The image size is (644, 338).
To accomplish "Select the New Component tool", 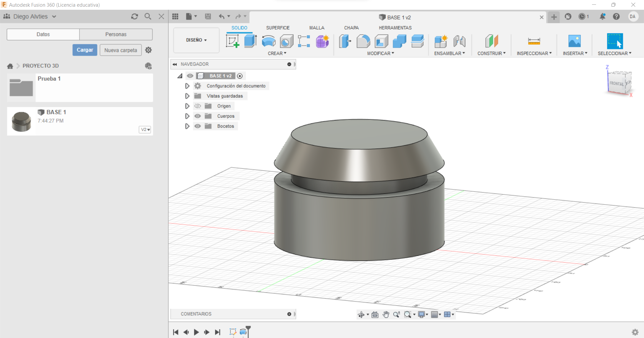I will pyautogui.click(x=441, y=41).
